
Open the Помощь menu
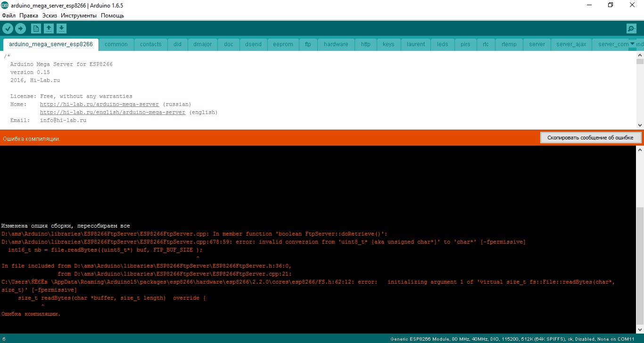[x=112, y=16]
